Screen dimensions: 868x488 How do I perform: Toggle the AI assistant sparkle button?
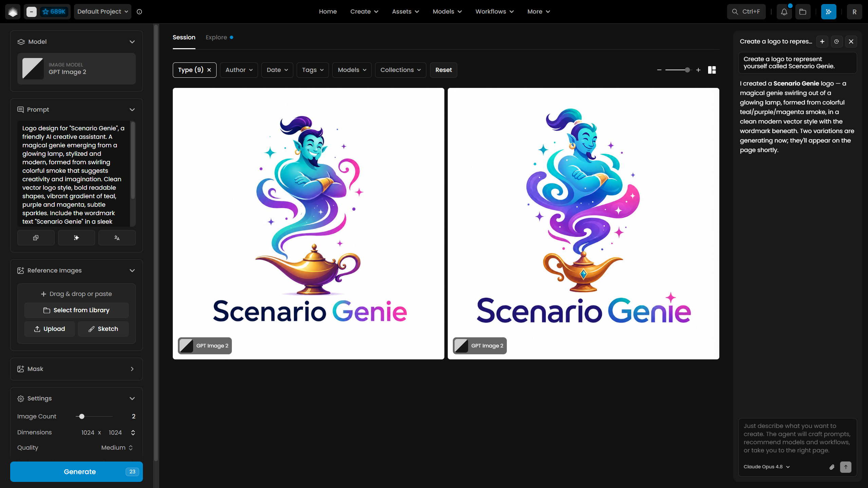(829, 12)
